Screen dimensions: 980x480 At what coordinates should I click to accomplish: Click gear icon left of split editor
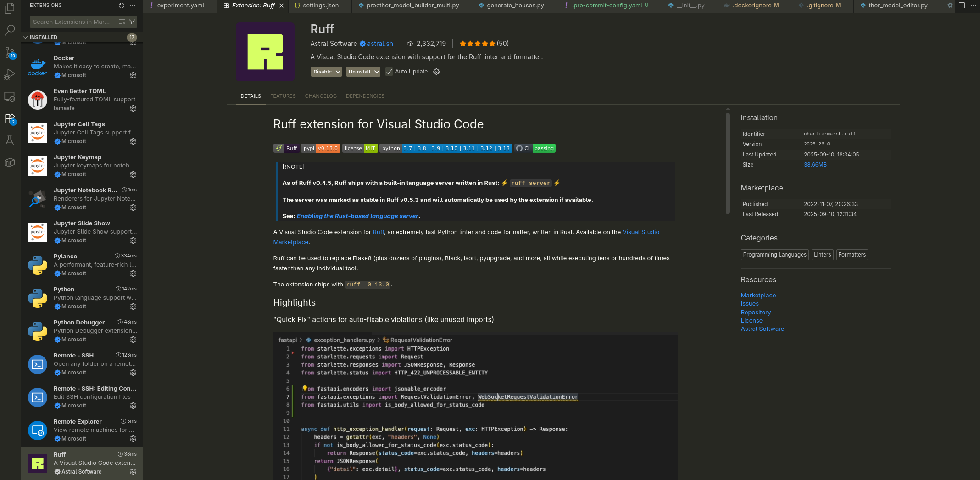(950, 6)
